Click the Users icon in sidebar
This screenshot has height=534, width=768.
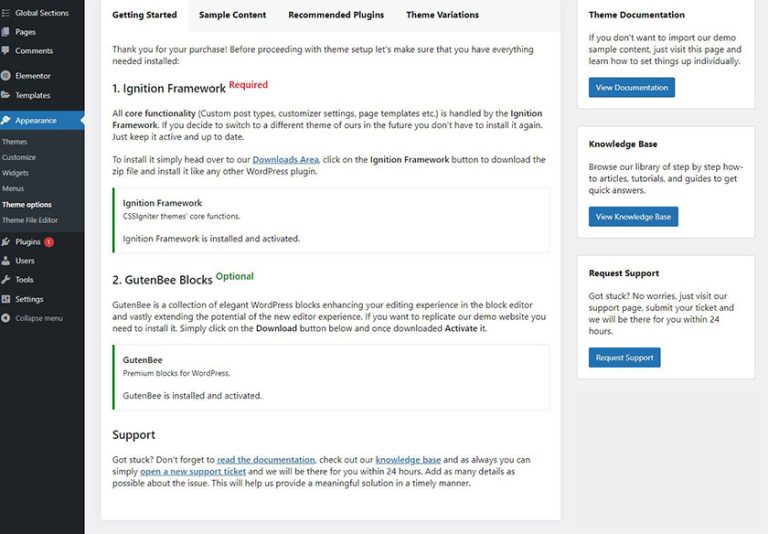pyautogui.click(x=6, y=261)
